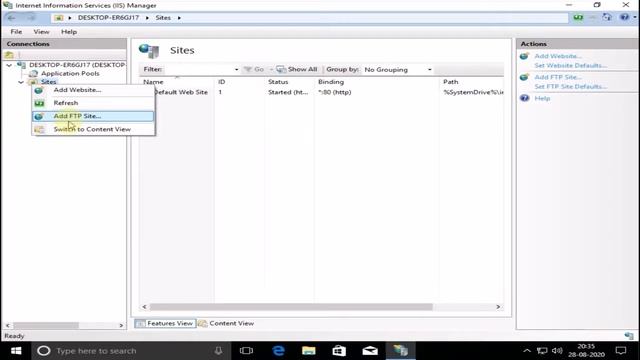Click the Add FTP Site globe icon in Actions

pos(524,77)
